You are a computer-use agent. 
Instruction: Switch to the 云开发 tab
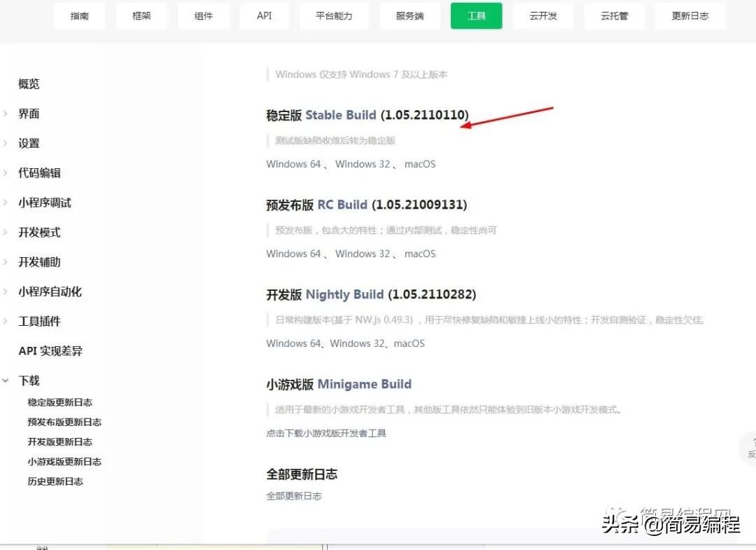544,15
